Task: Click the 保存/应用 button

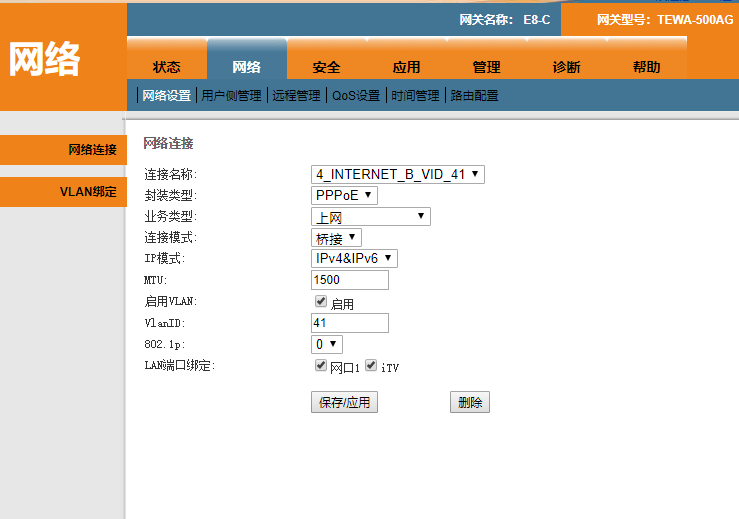Action: pyautogui.click(x=344, y=403)
